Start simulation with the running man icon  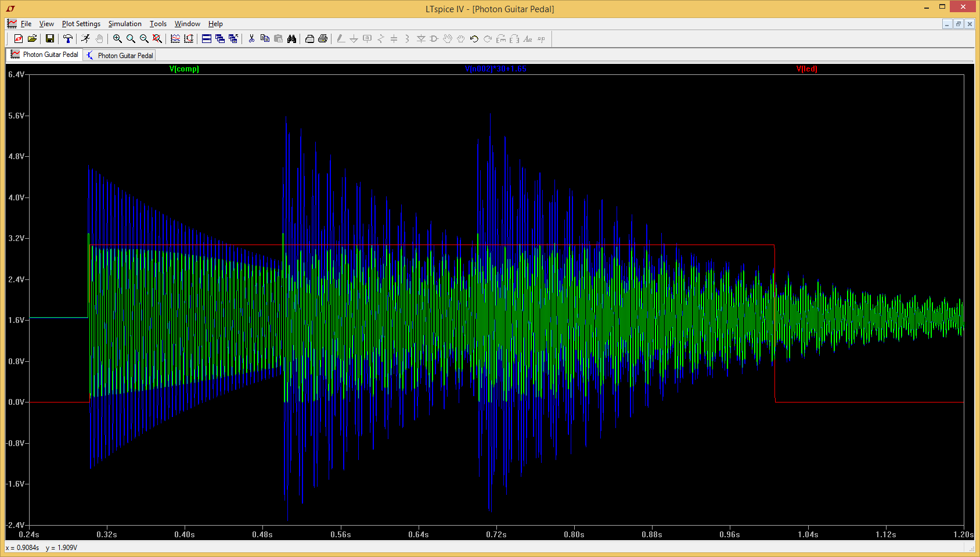86,38
